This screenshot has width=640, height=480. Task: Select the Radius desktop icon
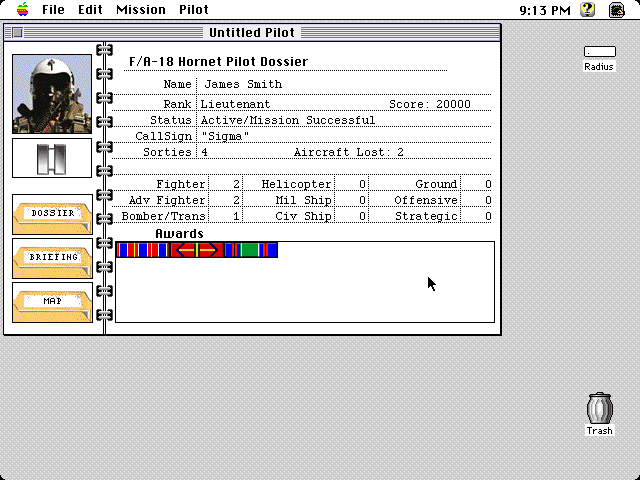coord(599,59)
